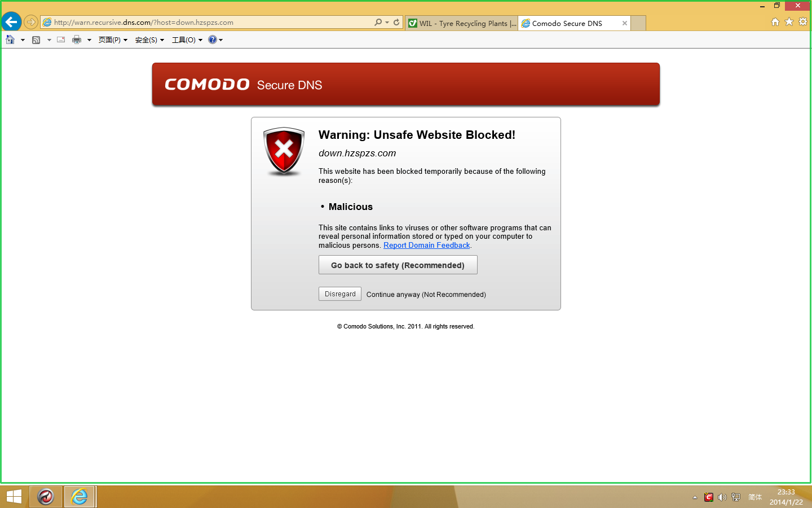Open Favorites star icon
This screenshot has height=508, width=812.
789,21
